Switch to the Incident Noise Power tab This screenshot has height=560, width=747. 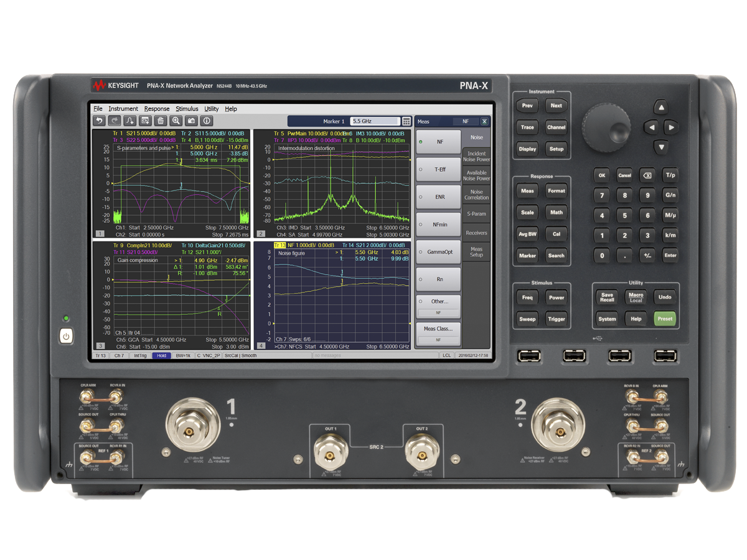coord(477,157)
